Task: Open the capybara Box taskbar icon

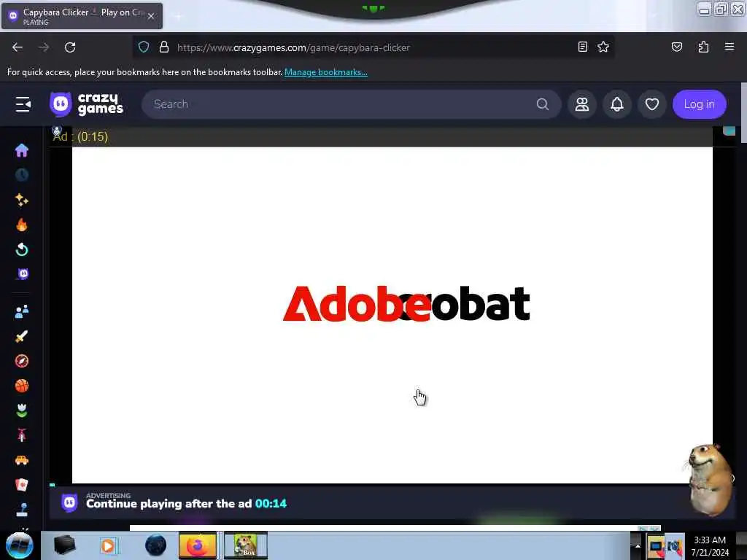Action: pyautogui.click(x=246, y=545)
